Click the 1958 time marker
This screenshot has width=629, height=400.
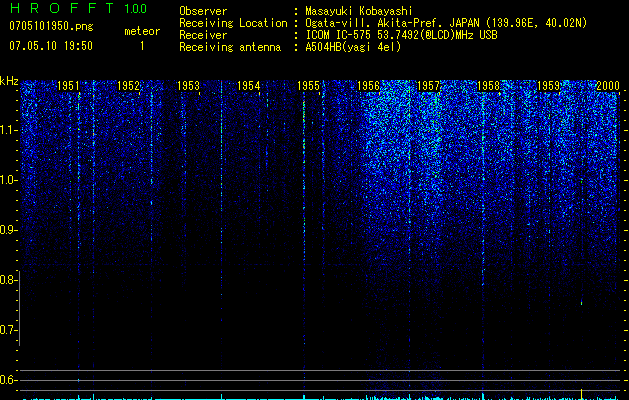pyautogui.click(x=488, y=85)
